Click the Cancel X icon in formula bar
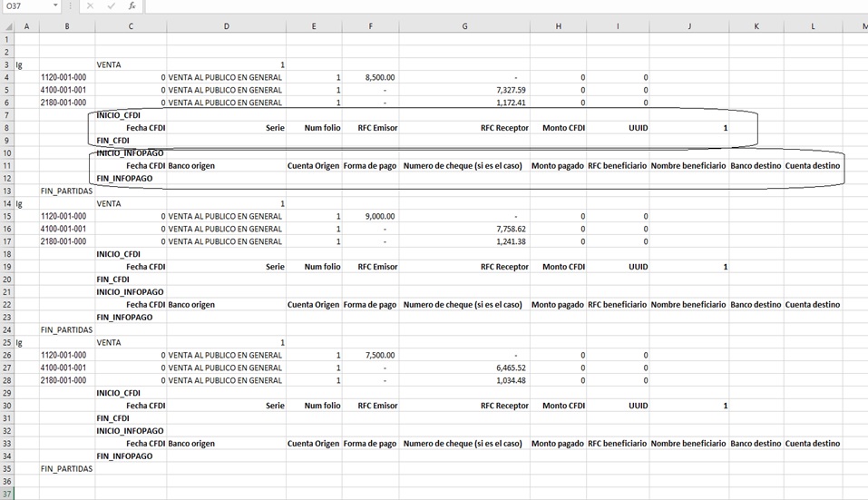The height and width of the screenshot is (500, 868). click(x=89, y=6)
